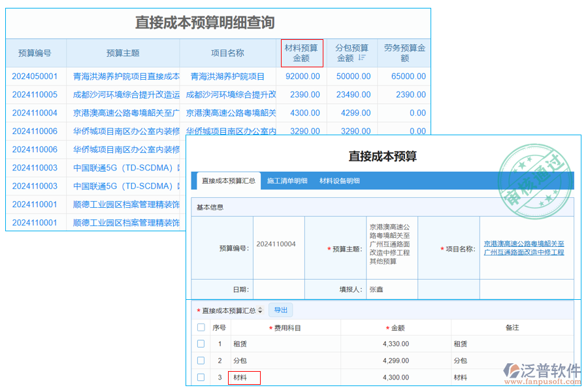The height and width of the screenshot is (392, 588).
Task: Click the 填报人 field showing 张鑫
Action: (392, 289)
